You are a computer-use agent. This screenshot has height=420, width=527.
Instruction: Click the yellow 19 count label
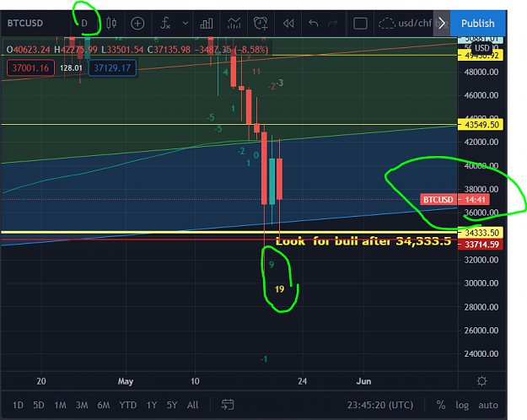pyautogui.click(x=279, y=289)
